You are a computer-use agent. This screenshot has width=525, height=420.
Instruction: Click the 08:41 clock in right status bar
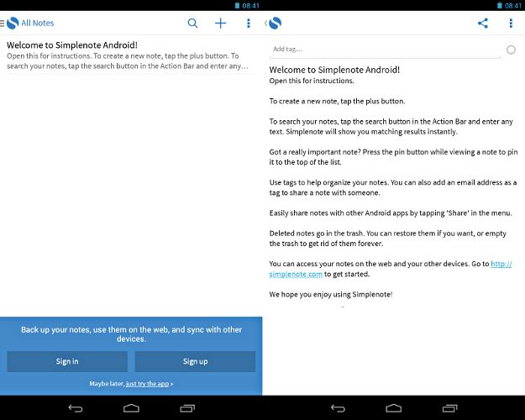[513, 5]
